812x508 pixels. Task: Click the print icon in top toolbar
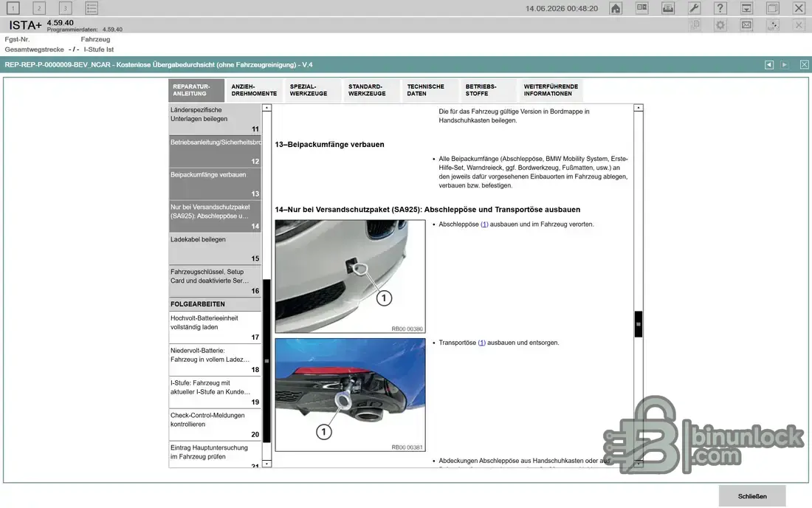coord(668,8)
